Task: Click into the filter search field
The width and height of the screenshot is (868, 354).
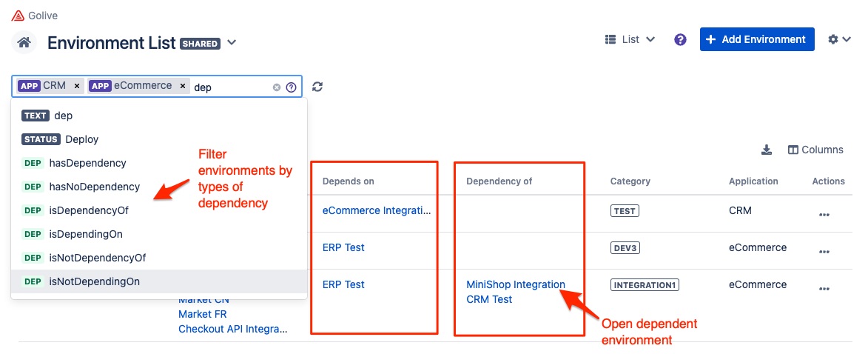Action: [229, 87]
